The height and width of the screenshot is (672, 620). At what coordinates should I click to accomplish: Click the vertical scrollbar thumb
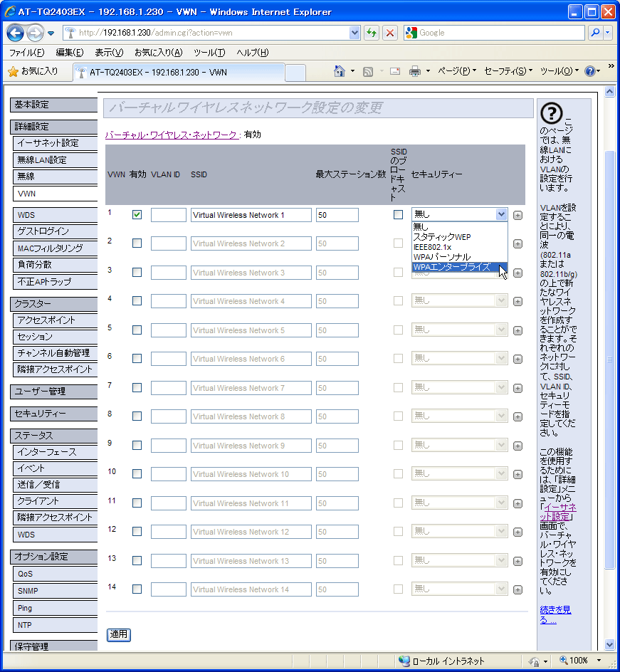(x=610, y=360)
